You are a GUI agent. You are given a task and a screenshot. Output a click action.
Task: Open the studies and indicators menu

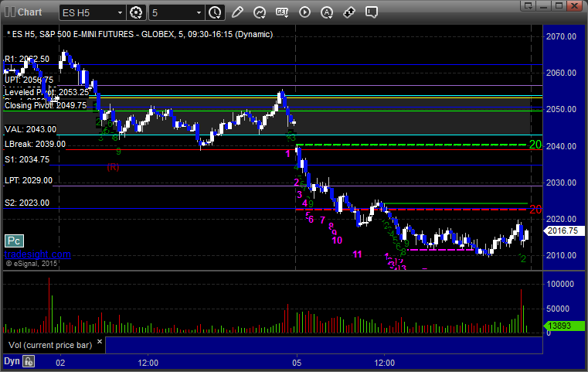[260, 12]
